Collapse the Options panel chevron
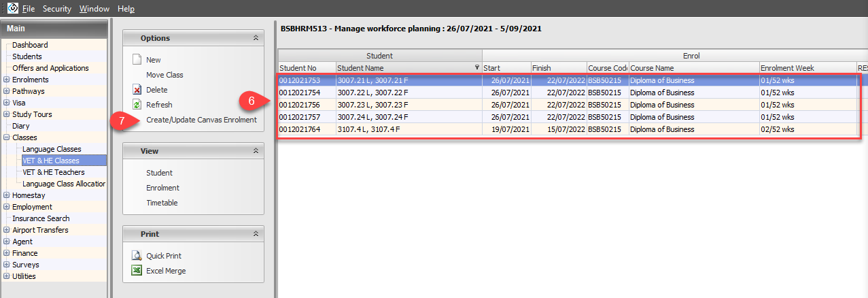868x298 pixels. click(256, 39)
